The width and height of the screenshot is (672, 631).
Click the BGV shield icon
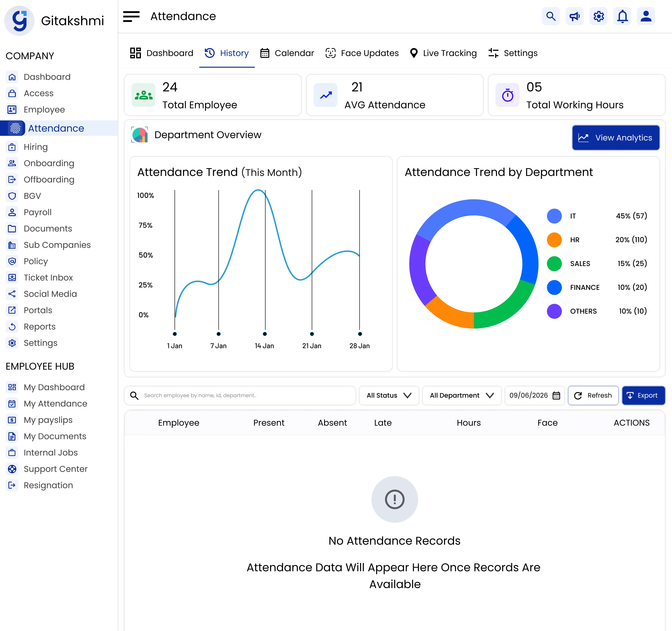coord(12,196)
